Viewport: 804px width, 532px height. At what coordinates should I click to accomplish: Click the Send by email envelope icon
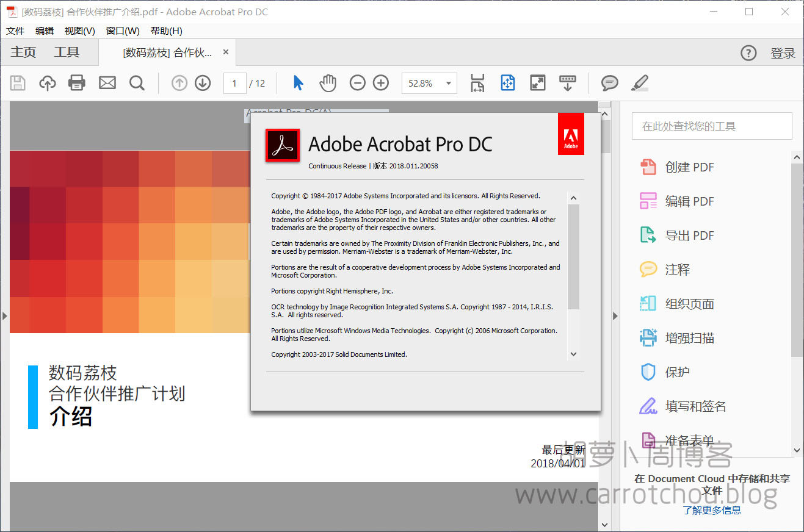click(x=107, y=83)
